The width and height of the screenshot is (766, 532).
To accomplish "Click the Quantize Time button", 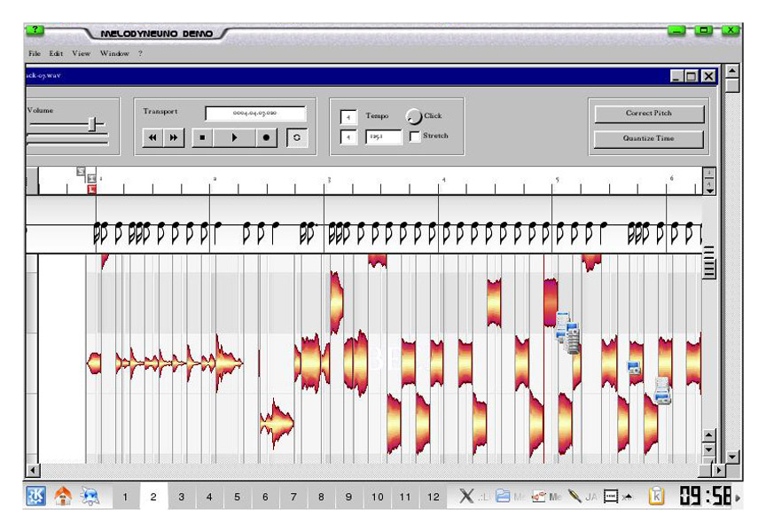I will (x=649, y=138).
